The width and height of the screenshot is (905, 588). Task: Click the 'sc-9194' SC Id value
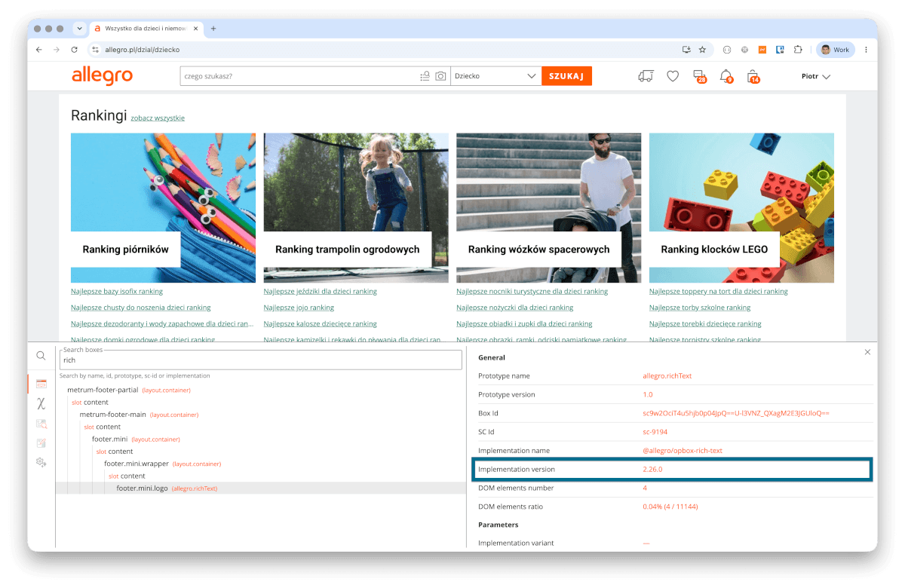click(655, 432)
